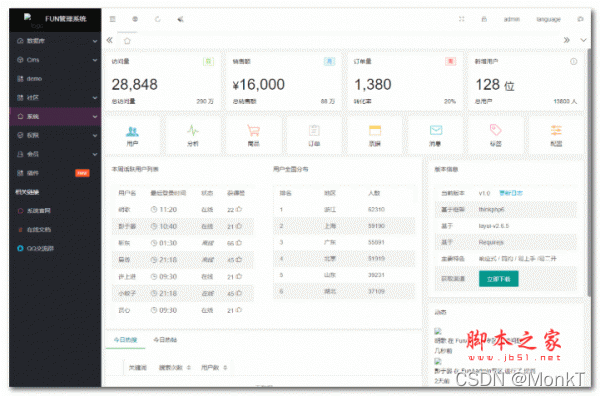Click population cell 59190
Image resolution: width=600 pixels, height=396 pixels.
pyautogui.click(x=376, y=226)
